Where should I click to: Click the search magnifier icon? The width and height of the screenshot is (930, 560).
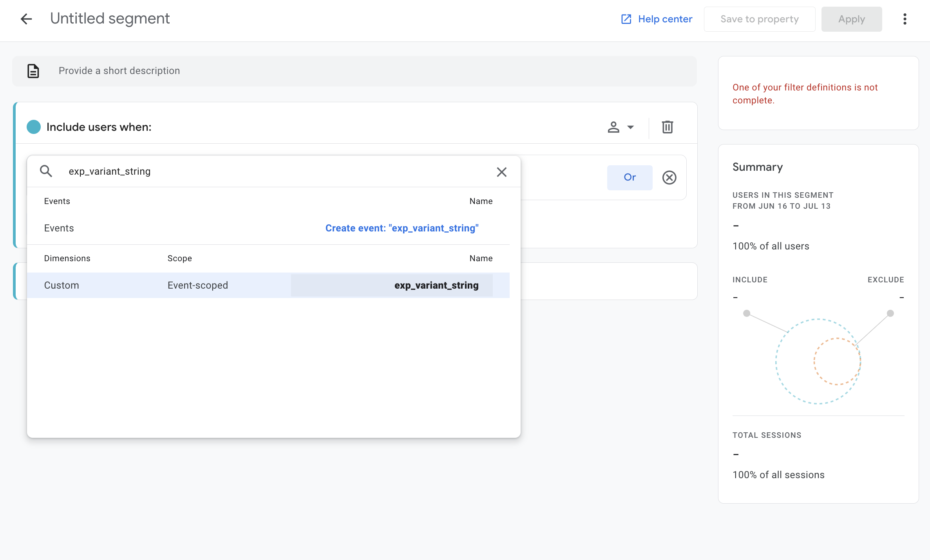(x=46, y=171)
